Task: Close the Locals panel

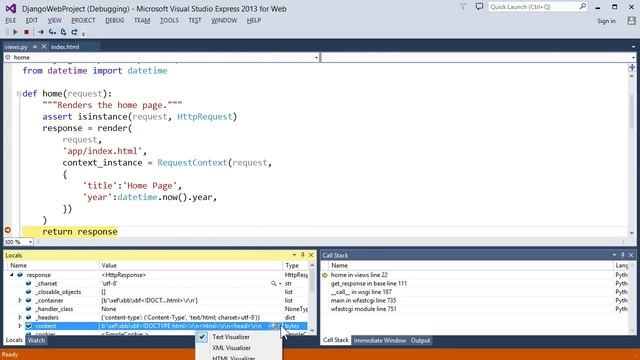Action: [311, 255]
